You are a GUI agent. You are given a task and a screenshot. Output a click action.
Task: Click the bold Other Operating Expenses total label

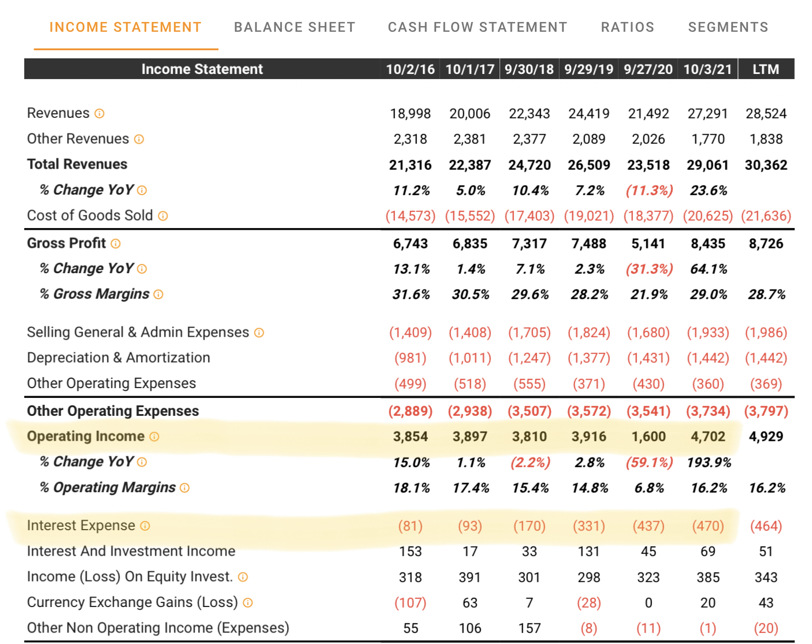pos(113,411)
